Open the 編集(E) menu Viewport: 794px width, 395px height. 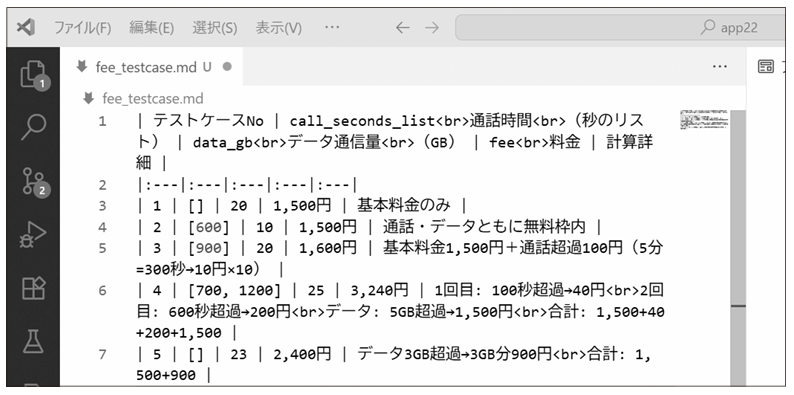(x=151, y=28)
